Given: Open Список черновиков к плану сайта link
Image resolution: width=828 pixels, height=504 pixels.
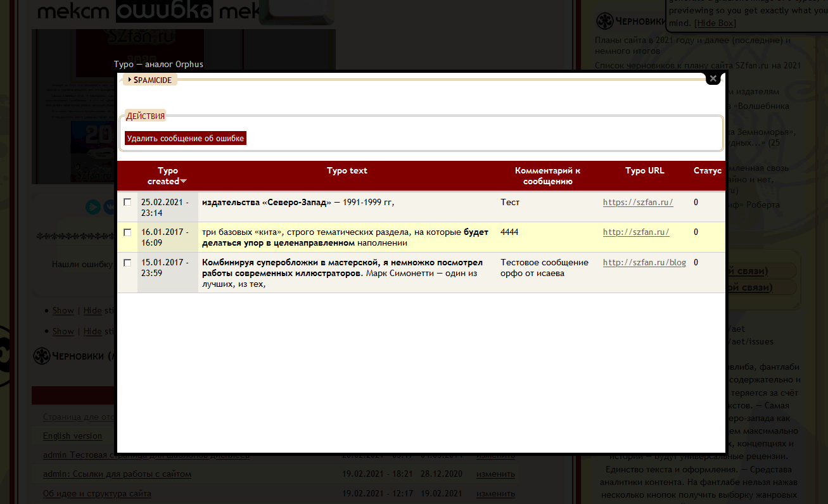Looking at the screenshot, I should 698,65.
